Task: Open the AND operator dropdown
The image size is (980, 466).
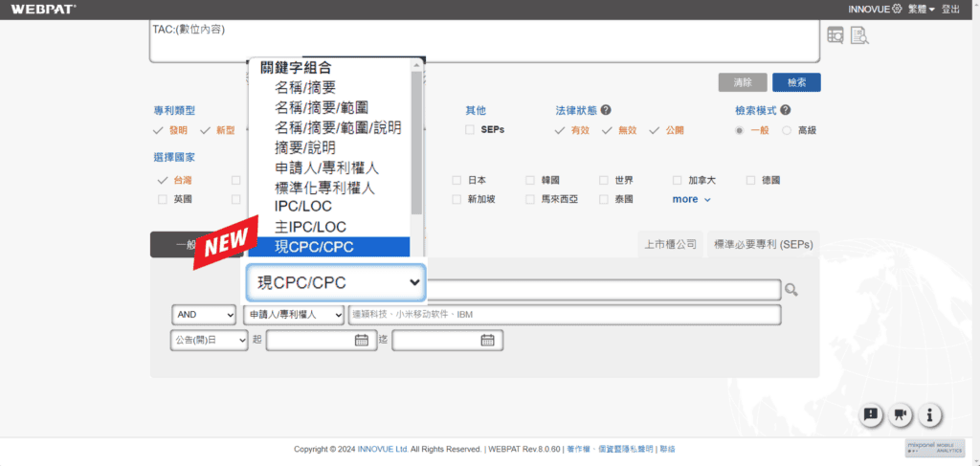Action: [x=204, y=315]
